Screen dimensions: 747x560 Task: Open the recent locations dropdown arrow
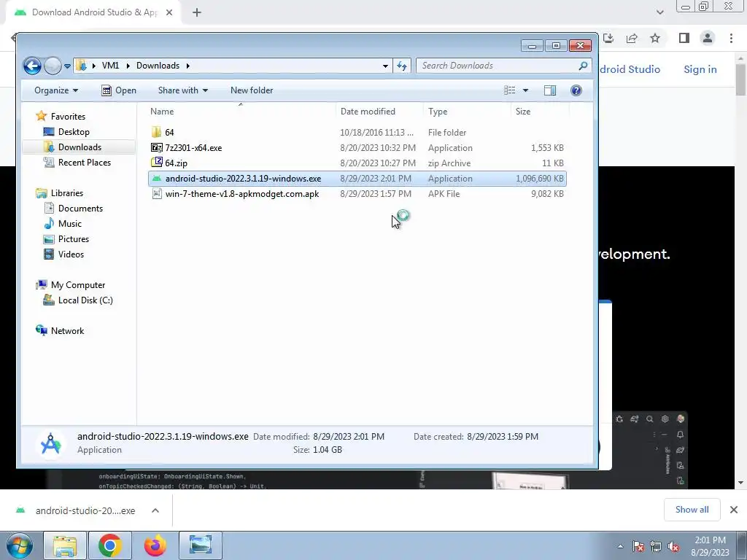point(67,66)
